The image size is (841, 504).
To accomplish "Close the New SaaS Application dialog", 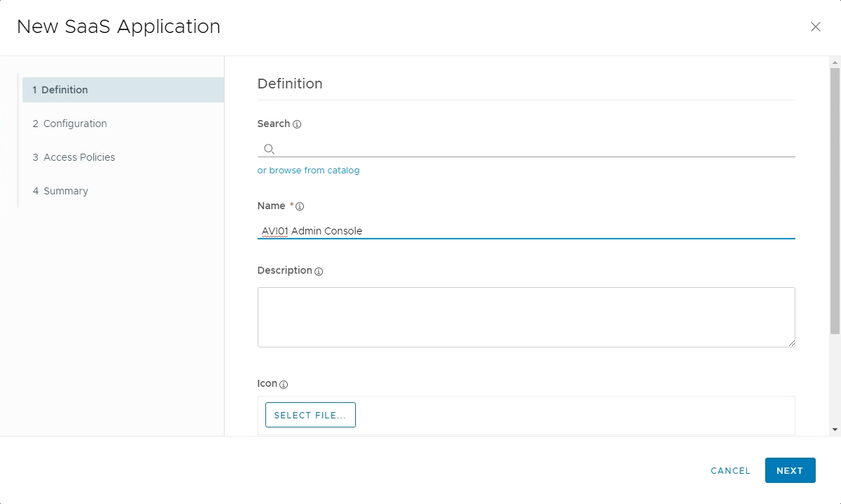I will coord(816,27).
